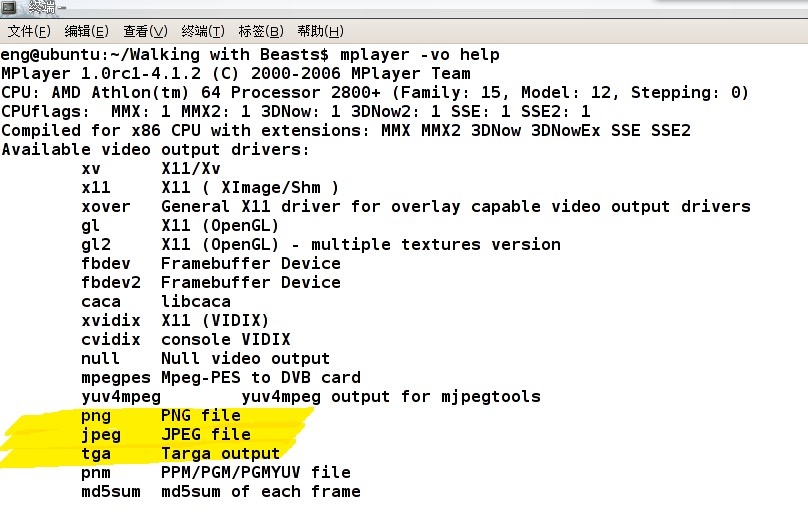Image resolution: width=808 pixels, height=518 pixels.
Task: Click the highlighted 'tga' driver name
Action: 96,454
